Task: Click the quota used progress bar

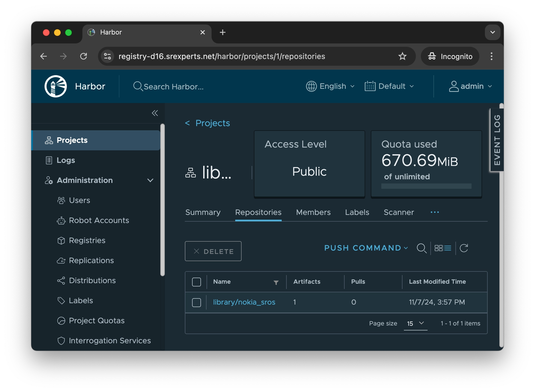Action: coord(426,186)
